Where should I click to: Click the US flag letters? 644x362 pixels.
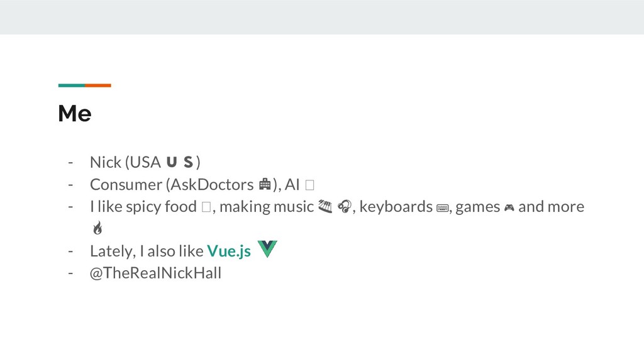point(180,162)
